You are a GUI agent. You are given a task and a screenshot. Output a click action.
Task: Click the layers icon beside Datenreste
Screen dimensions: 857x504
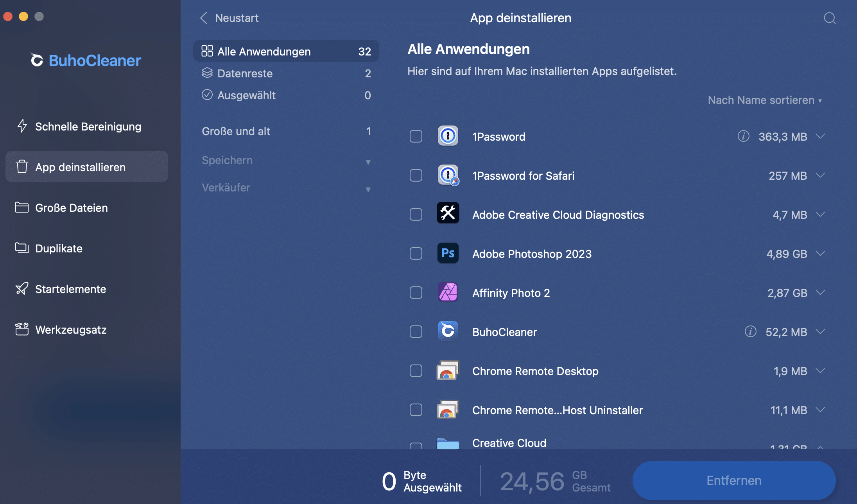pos(207,73)
